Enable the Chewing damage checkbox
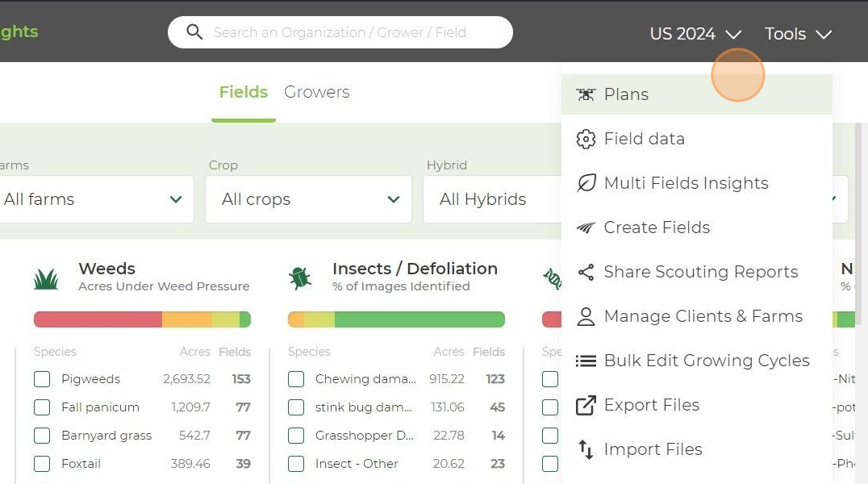The image size is (868, 484). click(296, 379)
